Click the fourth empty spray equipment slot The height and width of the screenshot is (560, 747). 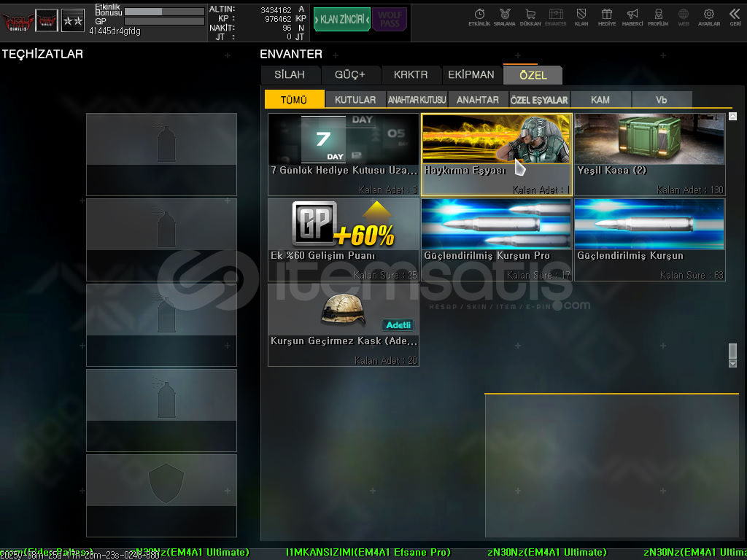click(x=161, y=410)
